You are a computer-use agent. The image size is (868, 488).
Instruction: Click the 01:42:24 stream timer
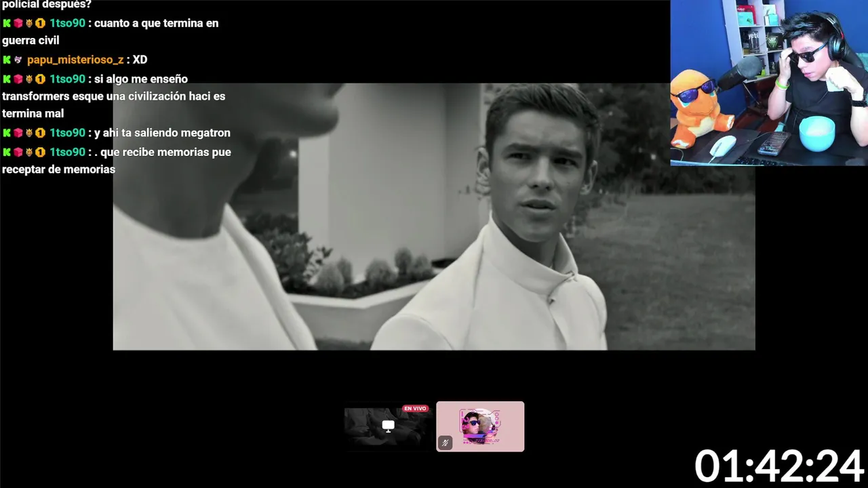coord(778,467)
